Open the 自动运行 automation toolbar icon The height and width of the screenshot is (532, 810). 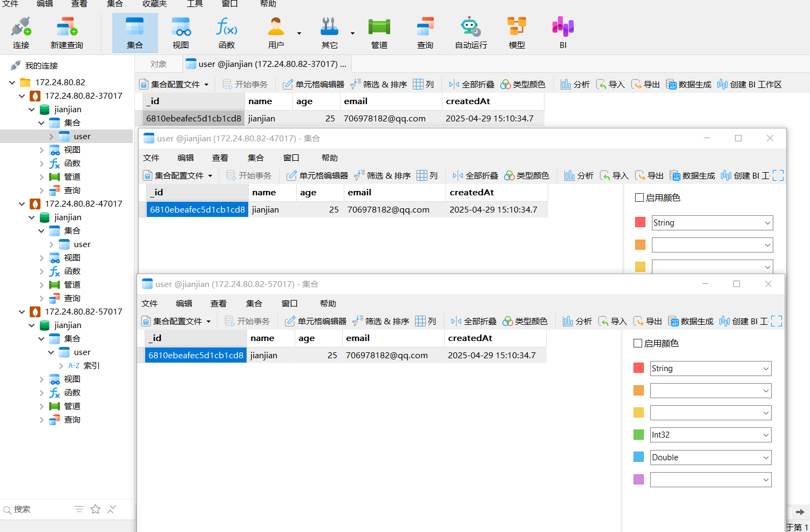pyautogui.click(x=471, y=33)
